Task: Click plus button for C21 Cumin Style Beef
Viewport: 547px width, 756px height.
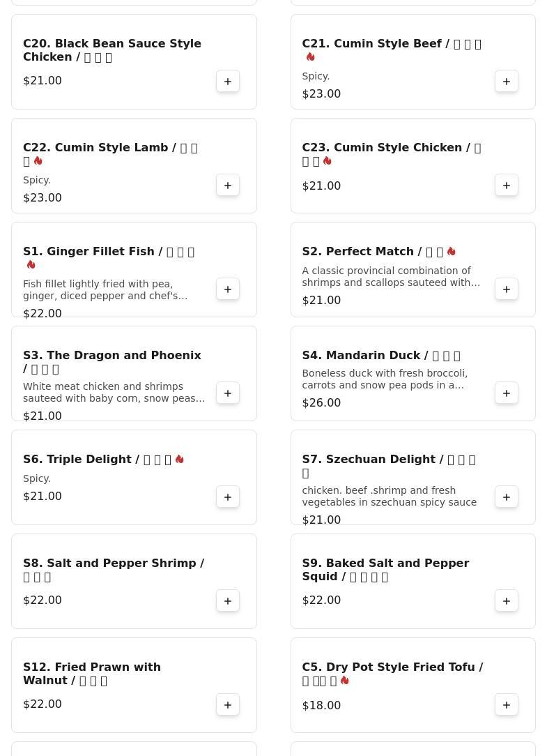Action: (x=507, y=82)
